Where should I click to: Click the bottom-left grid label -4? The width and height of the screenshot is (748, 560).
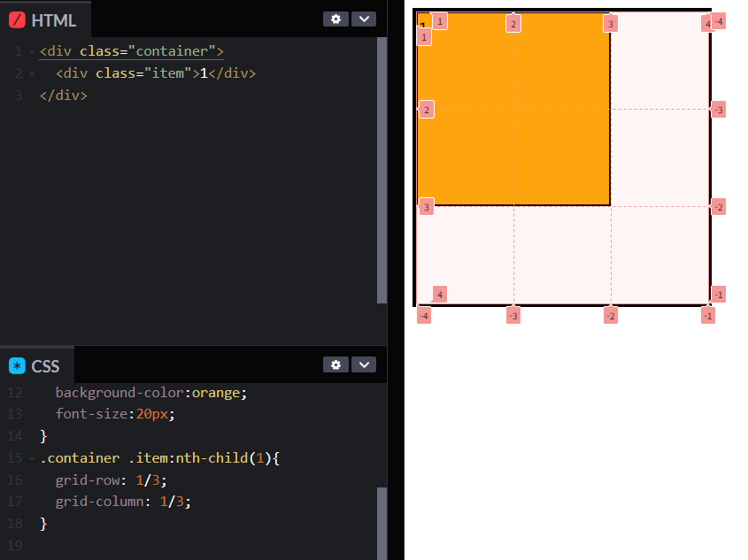tap(424, 316)
